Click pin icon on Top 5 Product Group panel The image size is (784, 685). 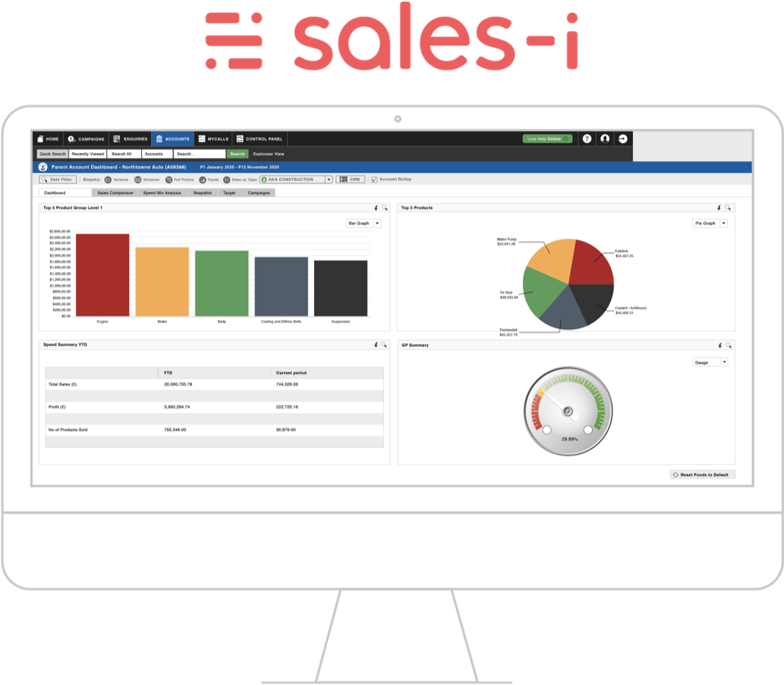pos(376,208)
